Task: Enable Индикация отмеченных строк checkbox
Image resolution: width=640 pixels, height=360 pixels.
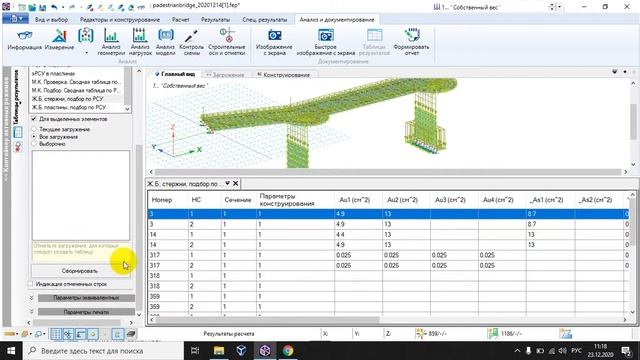Action: pyautogui.click(x=31, y=284)
